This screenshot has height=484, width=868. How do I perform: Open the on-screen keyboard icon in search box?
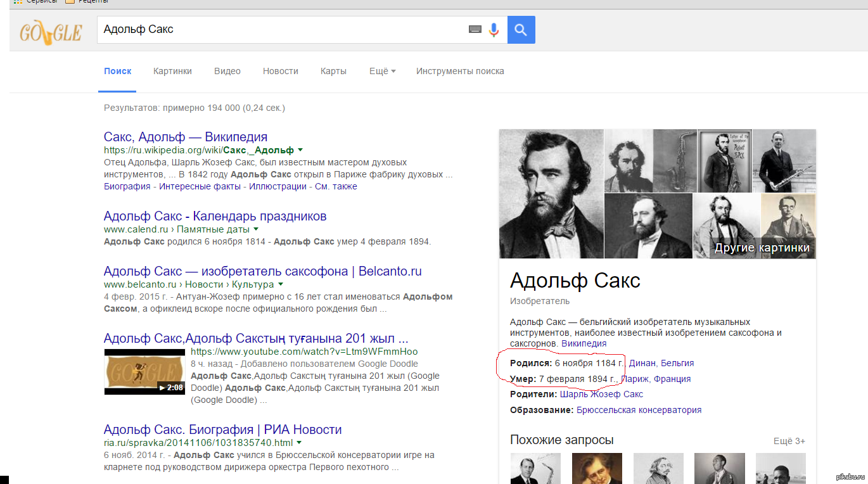475,29
